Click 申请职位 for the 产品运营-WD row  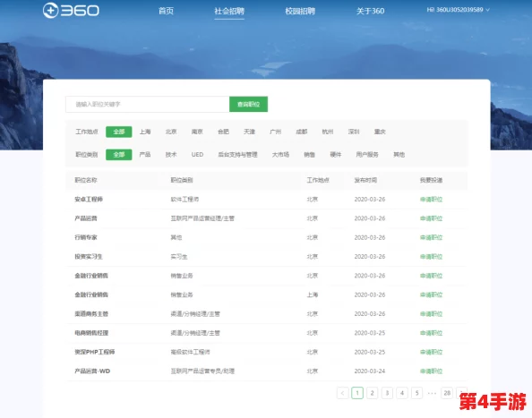431,371
